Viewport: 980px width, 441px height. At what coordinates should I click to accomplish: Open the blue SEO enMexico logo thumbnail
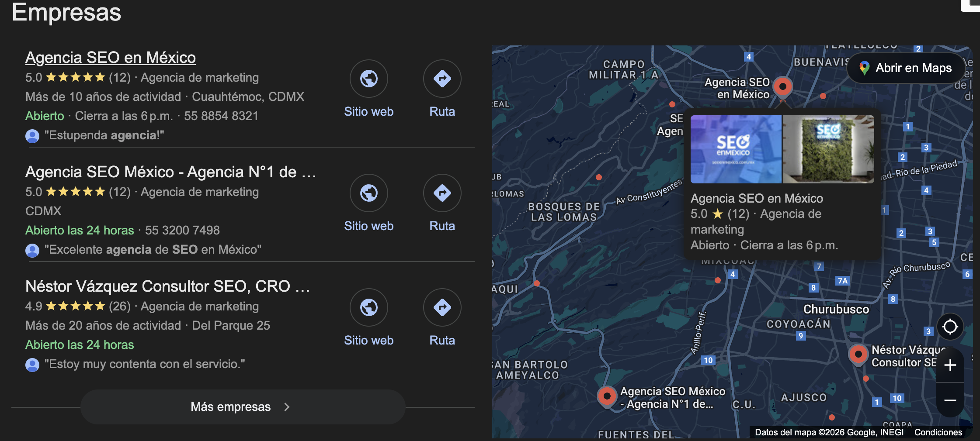(736, 149)
